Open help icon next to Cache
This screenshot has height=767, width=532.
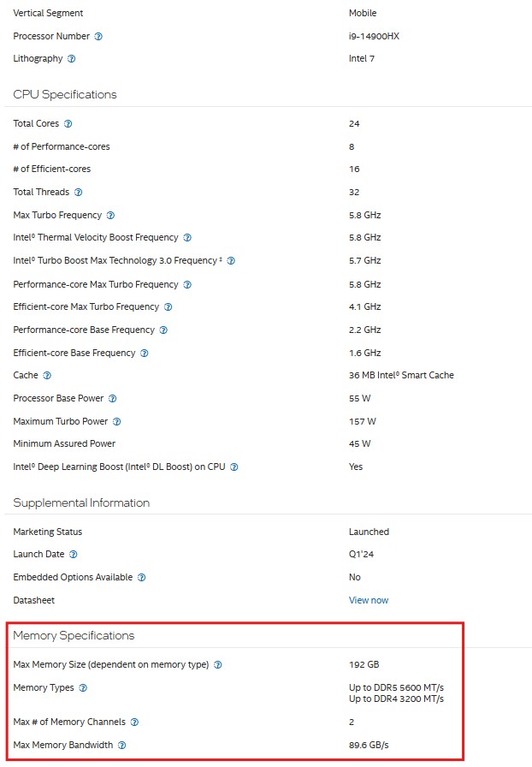coord(47,376)
